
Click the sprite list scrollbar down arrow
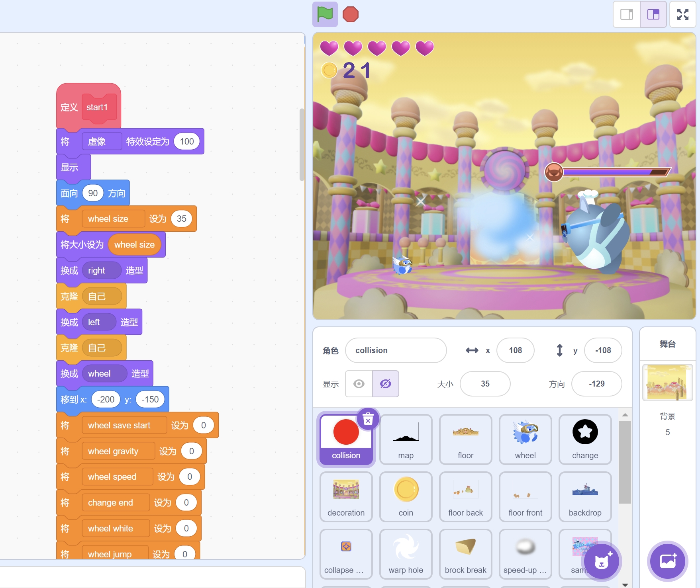point(625,584)
